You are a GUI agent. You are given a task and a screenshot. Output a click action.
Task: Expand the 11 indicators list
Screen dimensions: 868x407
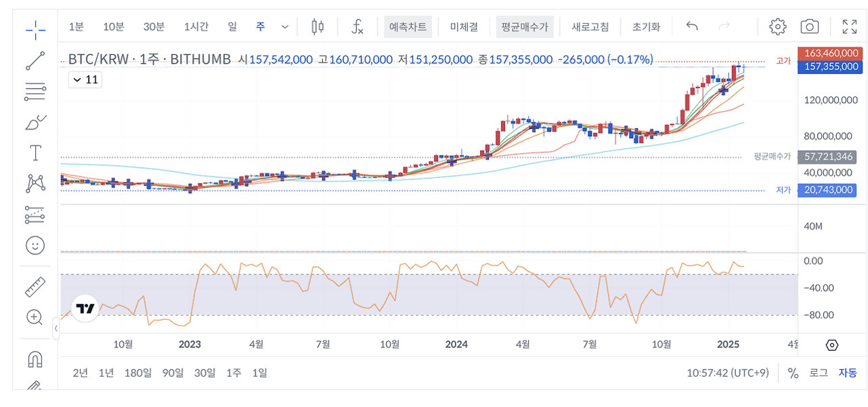tap(85, 79)
